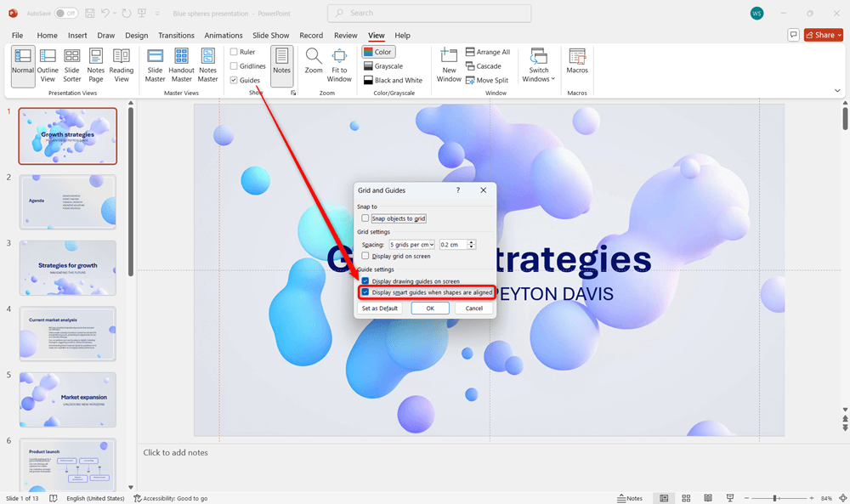Switch to Reading View

[121, 62]
